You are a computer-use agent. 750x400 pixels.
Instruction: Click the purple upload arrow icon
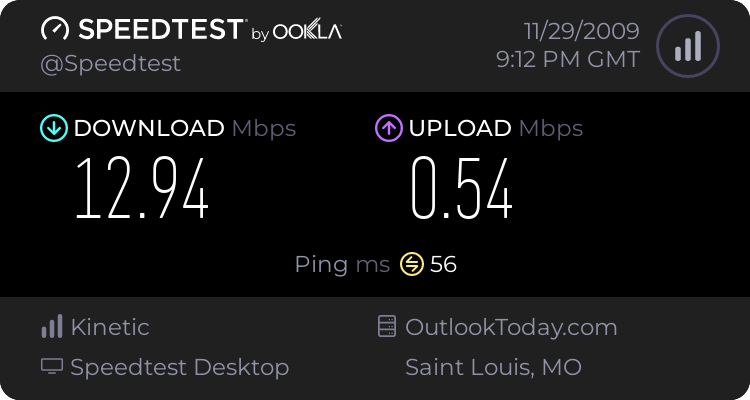pos(389,128)
